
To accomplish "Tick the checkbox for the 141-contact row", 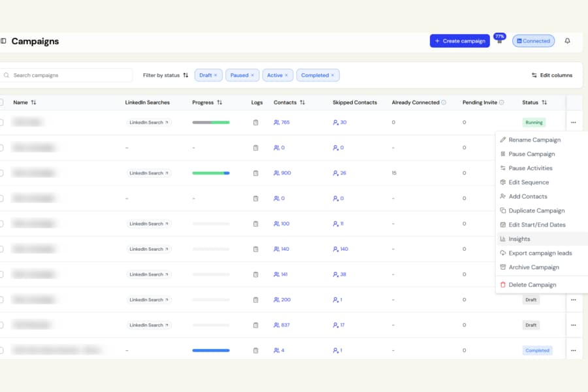I will point(1,274).
